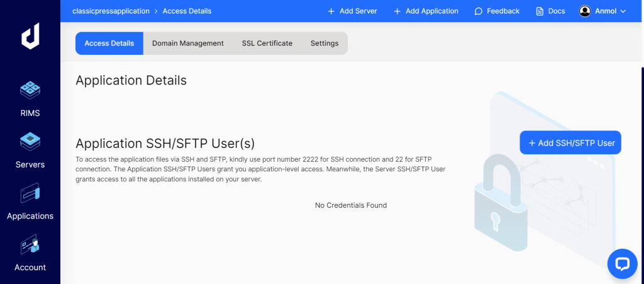
Task: Select the Settings tab
Action: (325, 43)
